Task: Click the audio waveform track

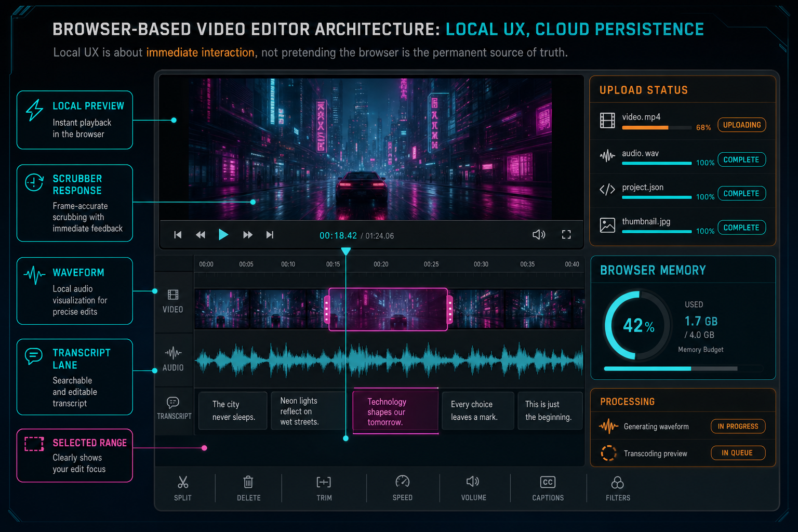Action: 389,360
